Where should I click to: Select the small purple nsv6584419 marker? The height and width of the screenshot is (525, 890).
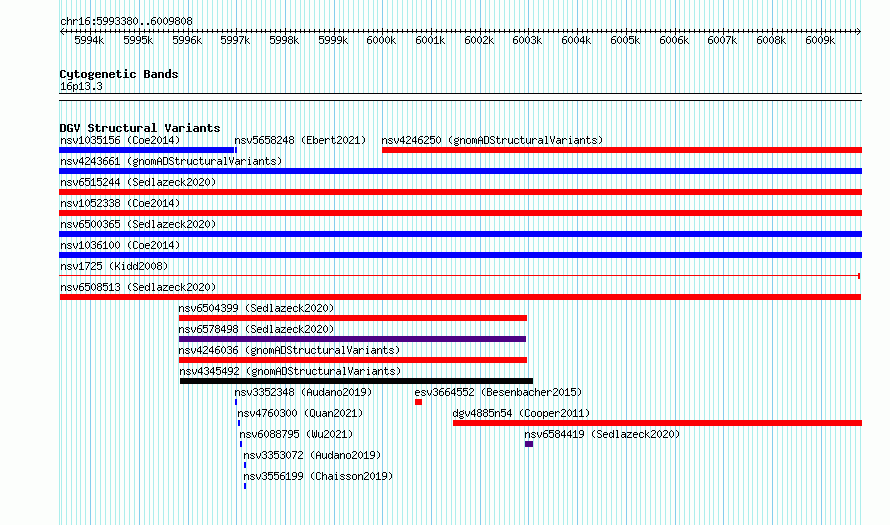[x=529, y=444]
